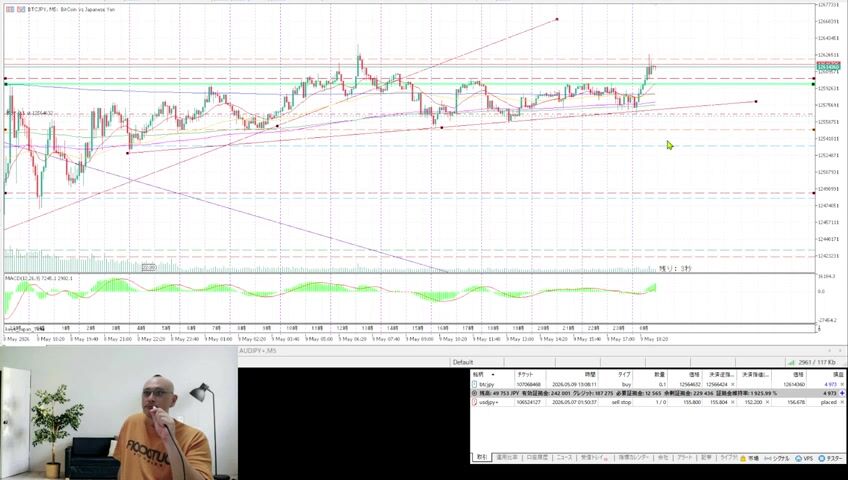
Task: Open the シグナル signals button
Action: point(777,458)
